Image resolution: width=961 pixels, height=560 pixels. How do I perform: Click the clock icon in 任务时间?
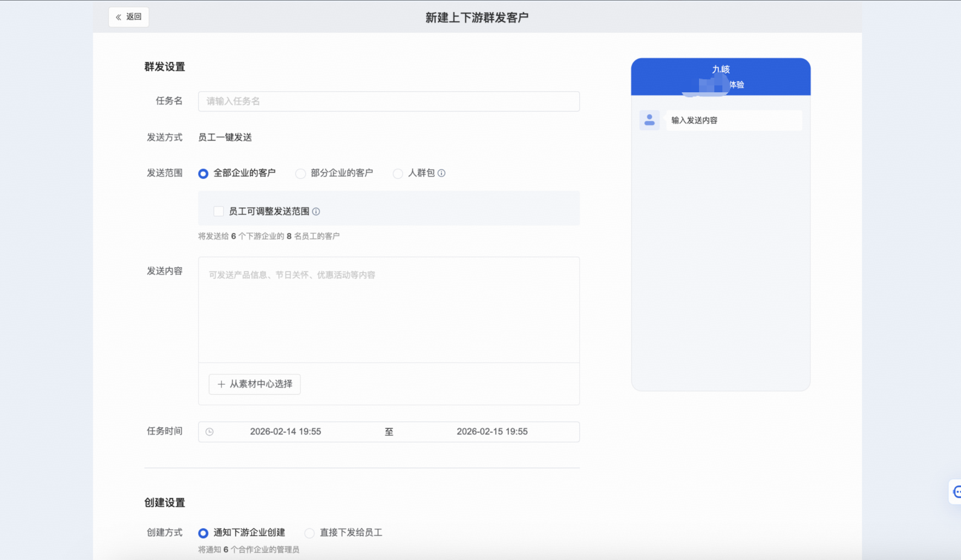(210, 432)
